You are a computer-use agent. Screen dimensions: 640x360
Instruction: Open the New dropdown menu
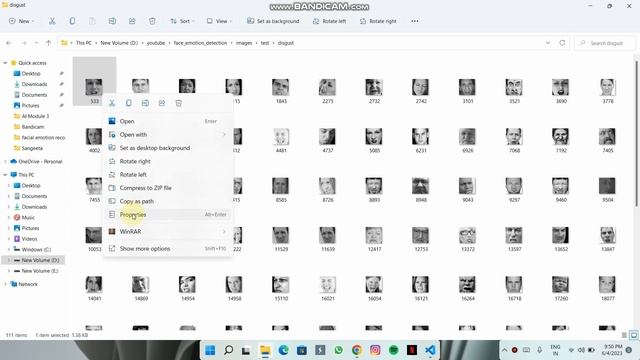click(21, 21)
